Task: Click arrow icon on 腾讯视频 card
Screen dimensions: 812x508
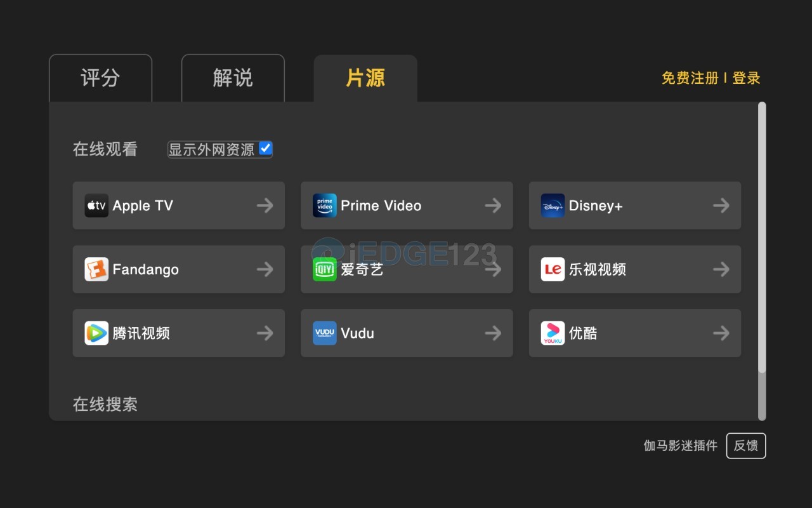Action: coord(265,333)
